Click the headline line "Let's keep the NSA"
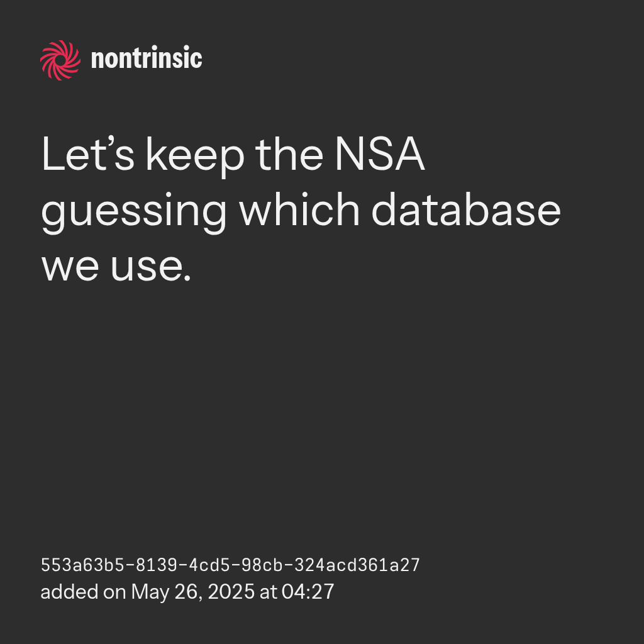 click(x=233, y=155)
